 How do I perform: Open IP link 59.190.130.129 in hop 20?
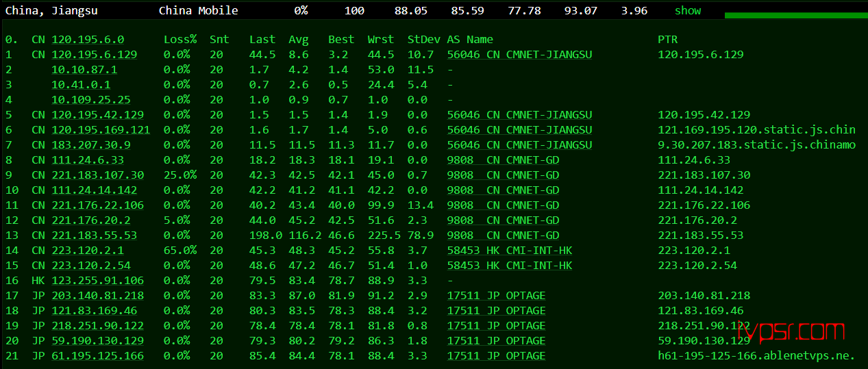pos(98,341)
